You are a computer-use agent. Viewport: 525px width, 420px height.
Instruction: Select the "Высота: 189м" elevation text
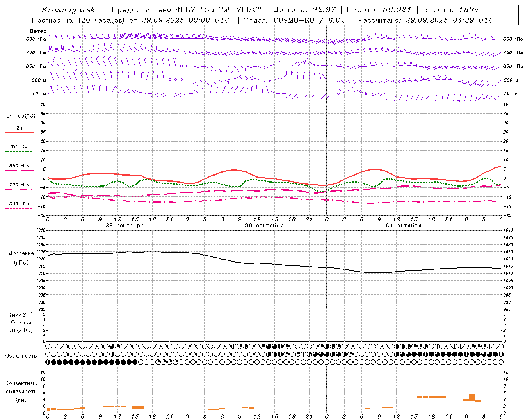click(x=451, y=10)
